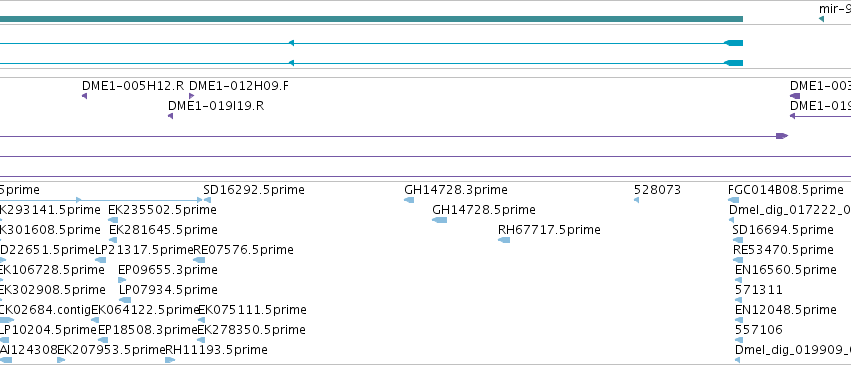The width and height of the screenshot is (851, 365).
Task: Click the thick dark teal gene bar
Action: tap(371, 19)
